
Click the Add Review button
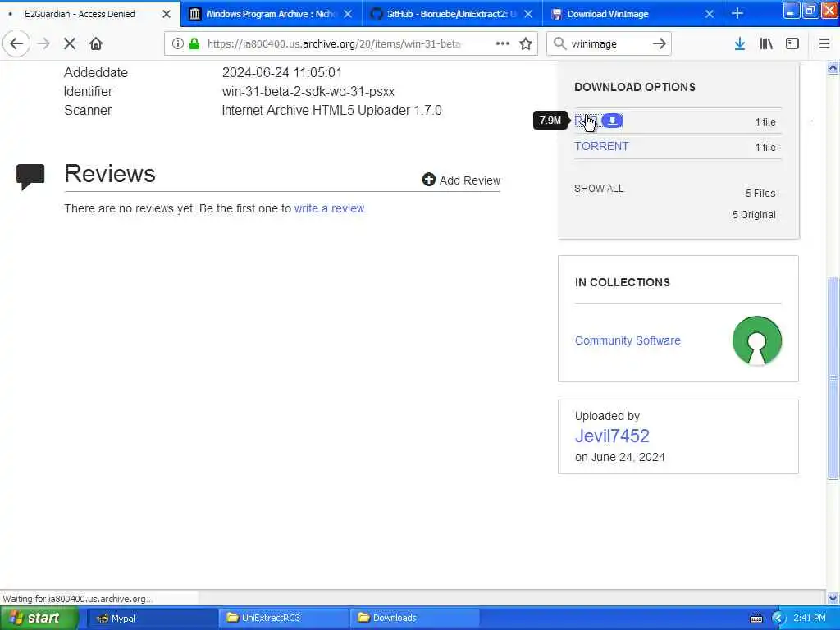pos(461,180)
